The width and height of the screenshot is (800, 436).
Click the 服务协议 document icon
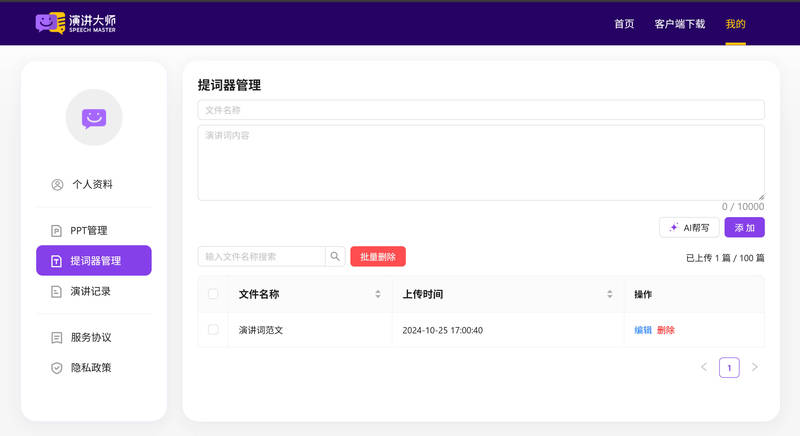pos(57,338)
